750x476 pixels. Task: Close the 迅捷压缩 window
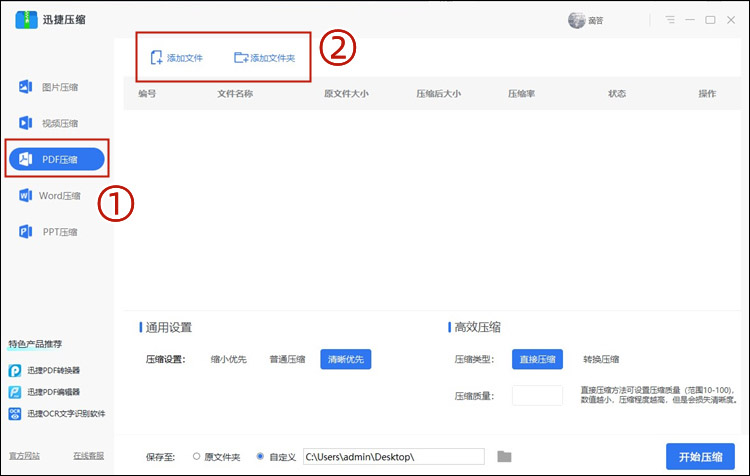pos(731,20)
